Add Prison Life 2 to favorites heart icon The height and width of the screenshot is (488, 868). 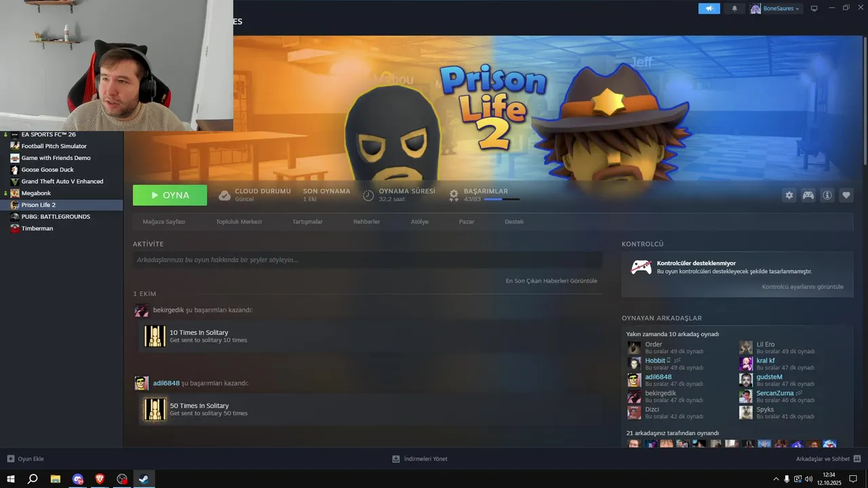point(846,195)
